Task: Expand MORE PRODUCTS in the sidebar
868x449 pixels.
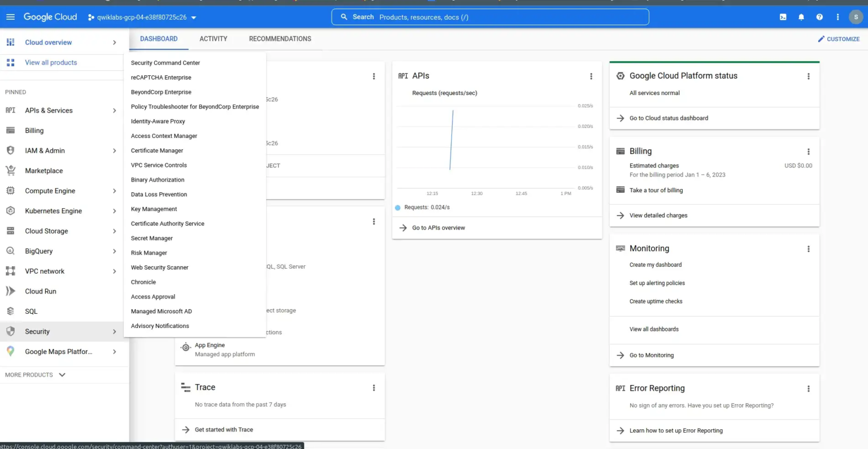Action: 35,374
